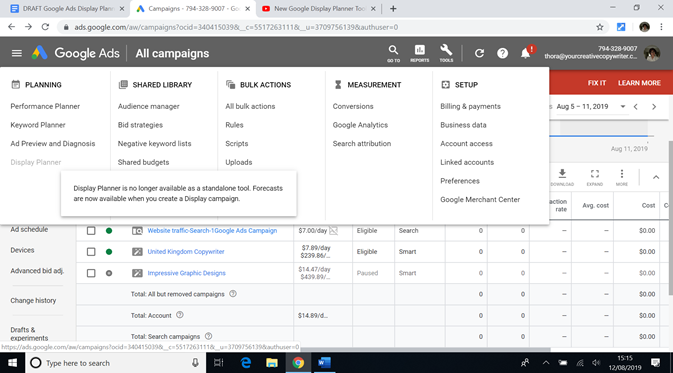Open the date range dropdown Aug 5 – 11, 2019
673x373 pixels.
coord(591,106)
